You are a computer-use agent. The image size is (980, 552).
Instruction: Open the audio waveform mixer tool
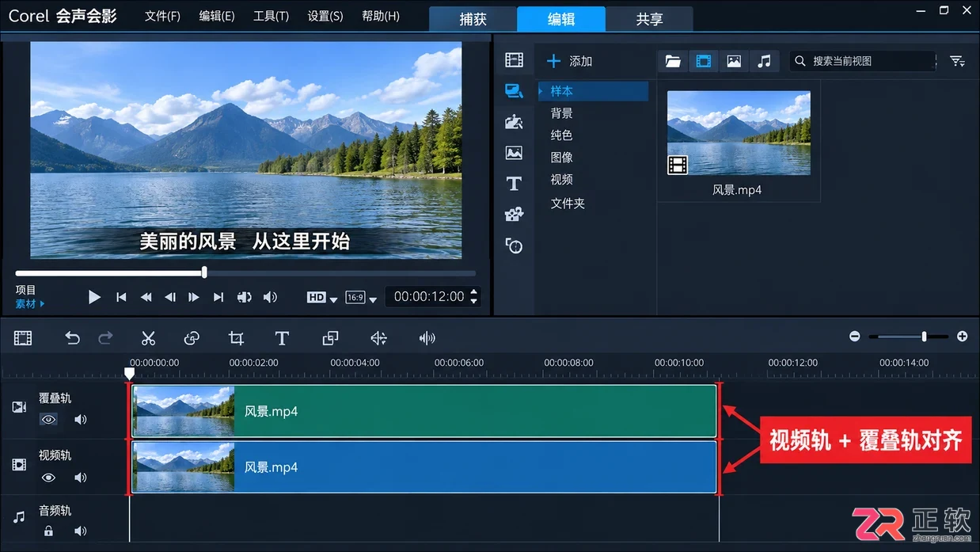point(427,338)
